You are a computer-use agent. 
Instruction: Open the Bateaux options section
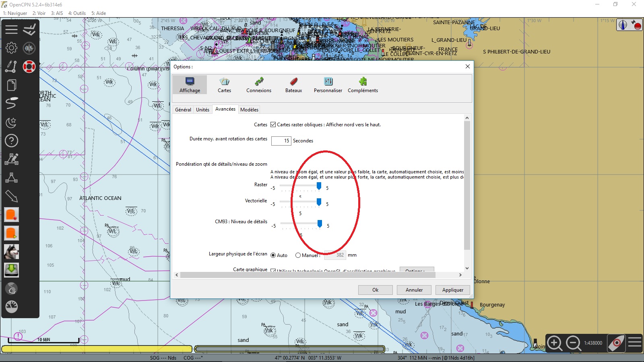point(293,85)
